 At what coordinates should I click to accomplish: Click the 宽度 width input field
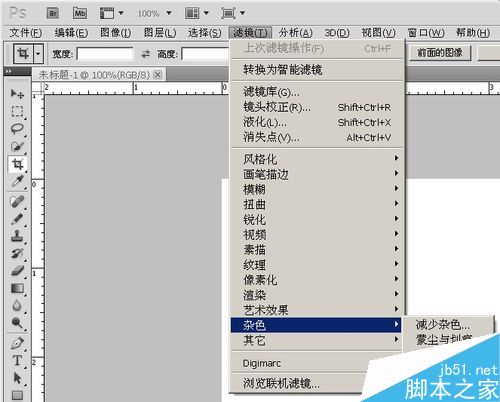point(105,54)
